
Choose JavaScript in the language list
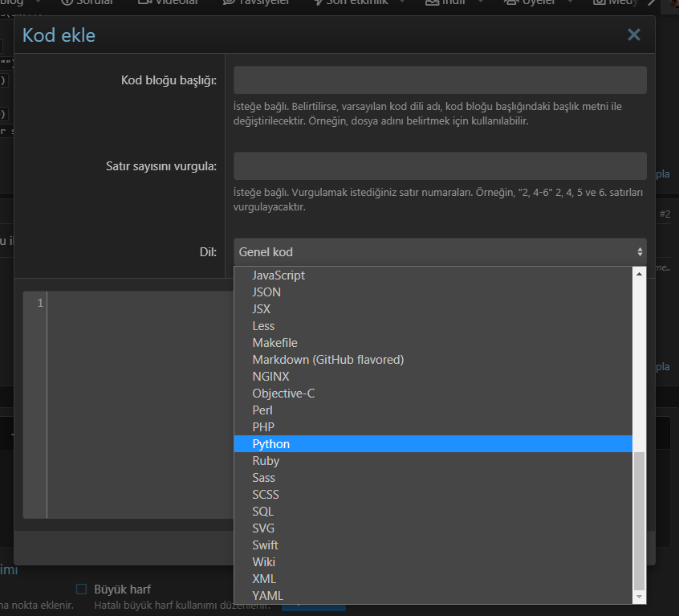click(279, 275)
